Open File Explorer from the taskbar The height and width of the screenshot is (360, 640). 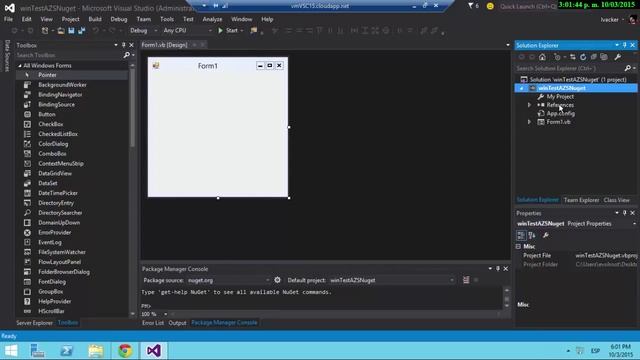tap(96, 351)
